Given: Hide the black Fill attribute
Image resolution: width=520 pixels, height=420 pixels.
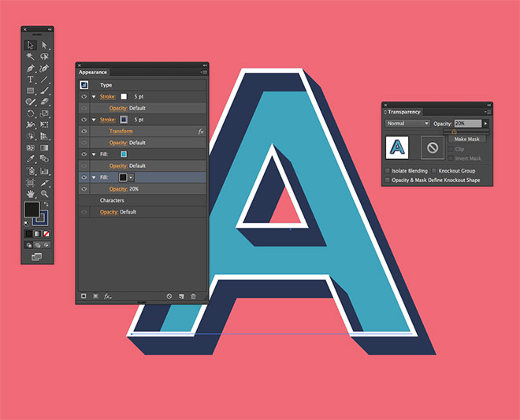Looking at the screenshot, I should pos(84,177).
